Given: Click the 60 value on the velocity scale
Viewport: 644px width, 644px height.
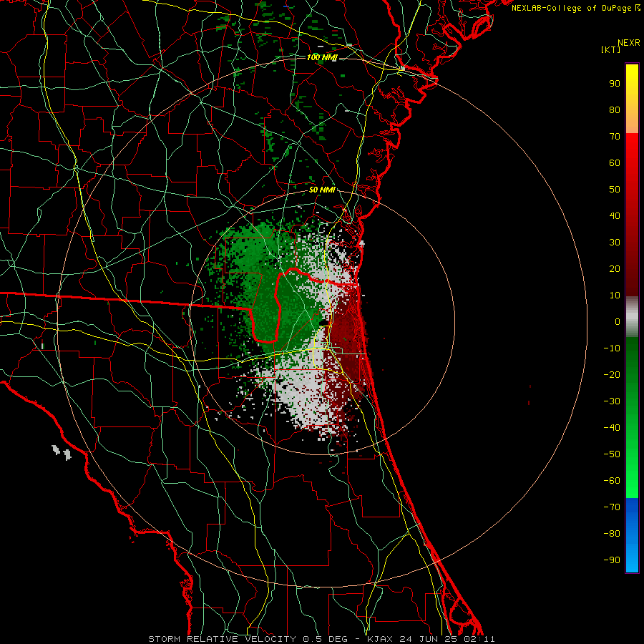Looking at the screenshot, I should (615, 162).
